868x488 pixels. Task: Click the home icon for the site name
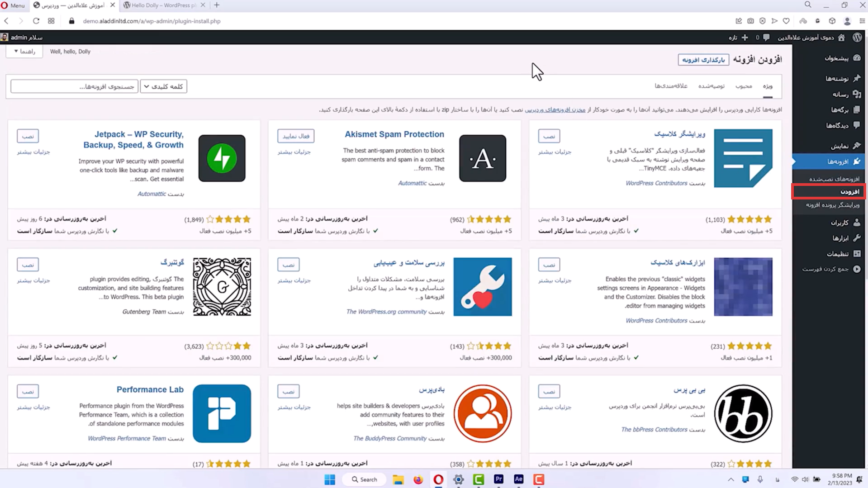click(841, 38)
